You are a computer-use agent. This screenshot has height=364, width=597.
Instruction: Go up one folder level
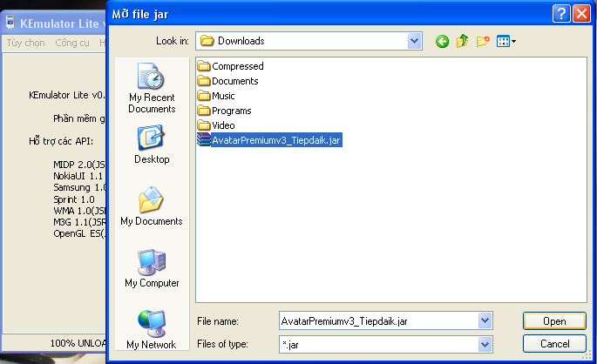click(x=462, y=41)
